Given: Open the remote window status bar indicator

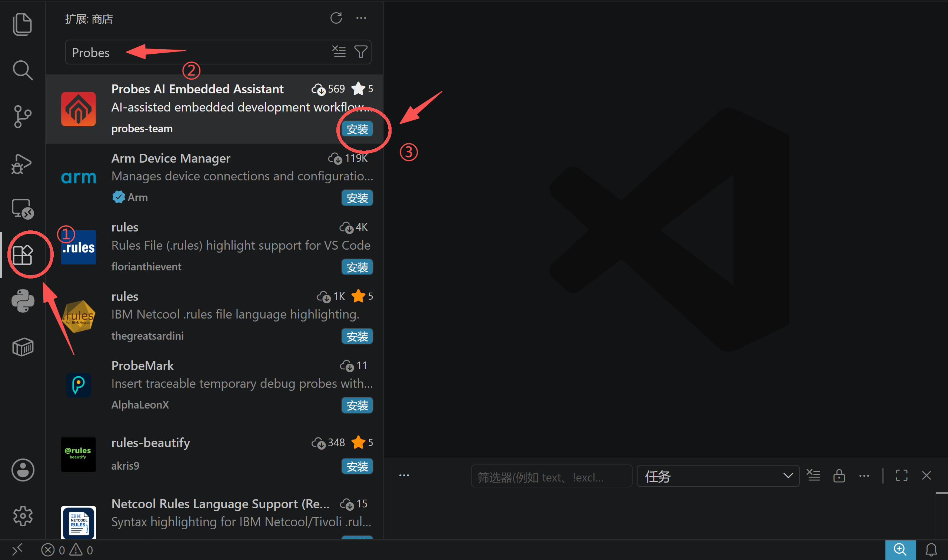Looking at the screenshot, I should click(17, 550).
